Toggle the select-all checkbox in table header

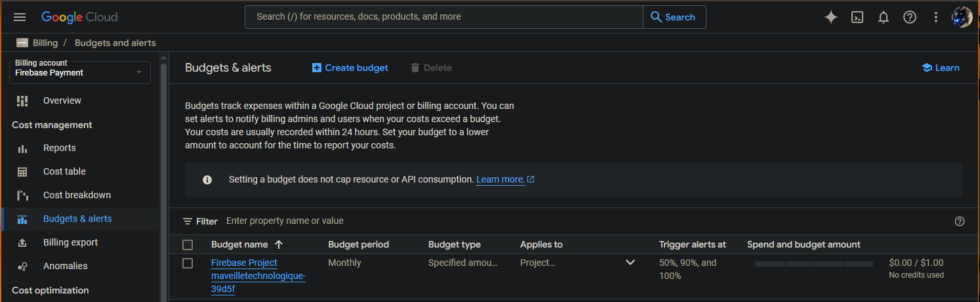pyautogui.click(x=188, y=245)
